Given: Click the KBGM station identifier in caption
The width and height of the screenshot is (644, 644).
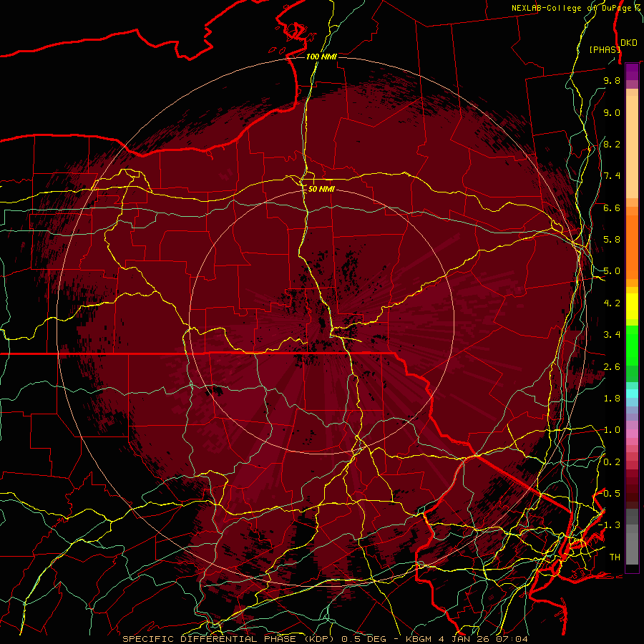Looking at the screenshot, I should 419,639.
